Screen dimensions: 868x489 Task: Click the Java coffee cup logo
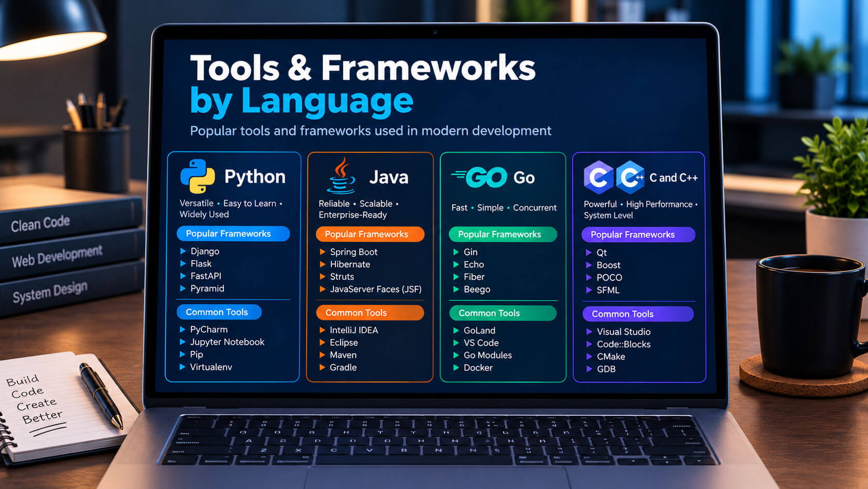[342, 176]
